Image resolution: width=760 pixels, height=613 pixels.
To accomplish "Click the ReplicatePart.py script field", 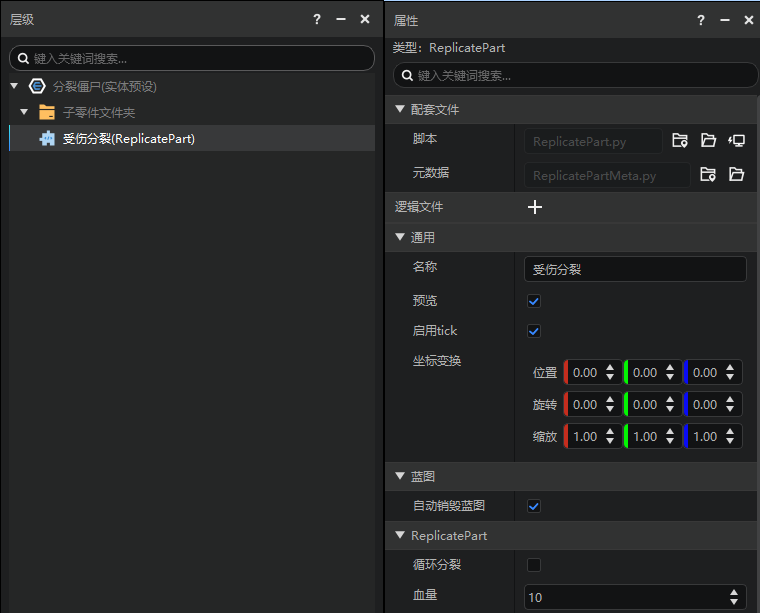I will point(593,141).
